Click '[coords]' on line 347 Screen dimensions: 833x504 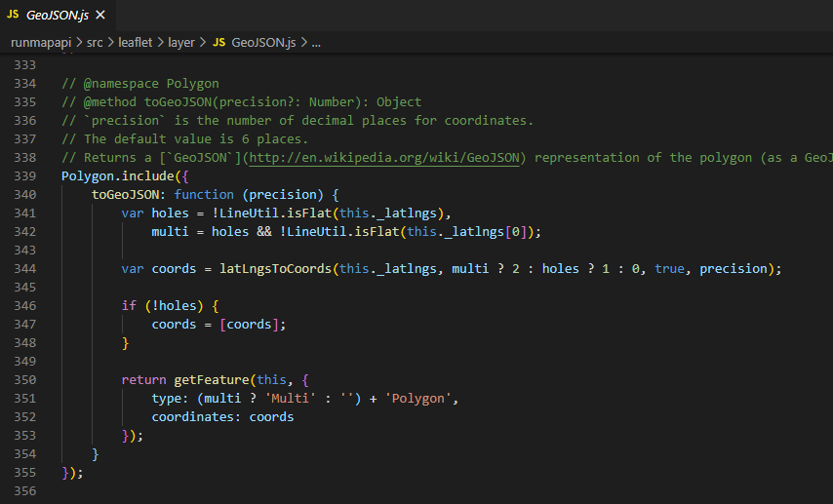[x=249, y=325]
